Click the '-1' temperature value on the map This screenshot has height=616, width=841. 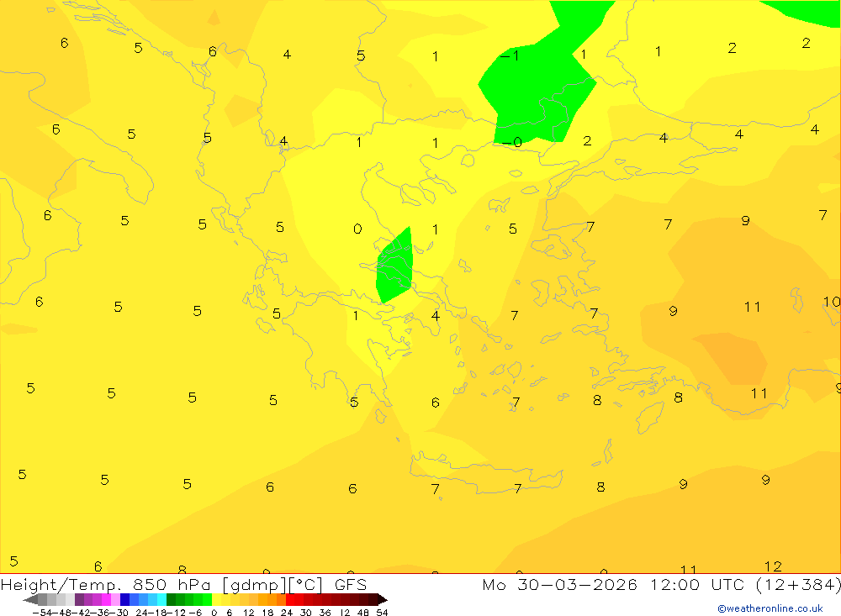pos(510,55)
